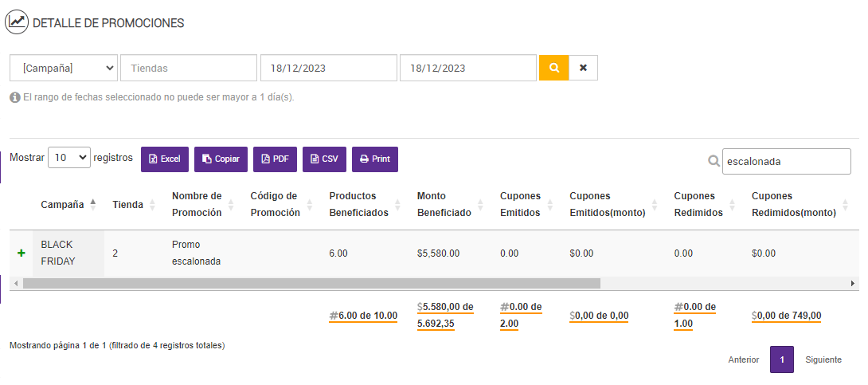The height and width of the screenshot is (385, 868).
Task: Click the start date field 18/12/2023
Action: click(328, 68)
